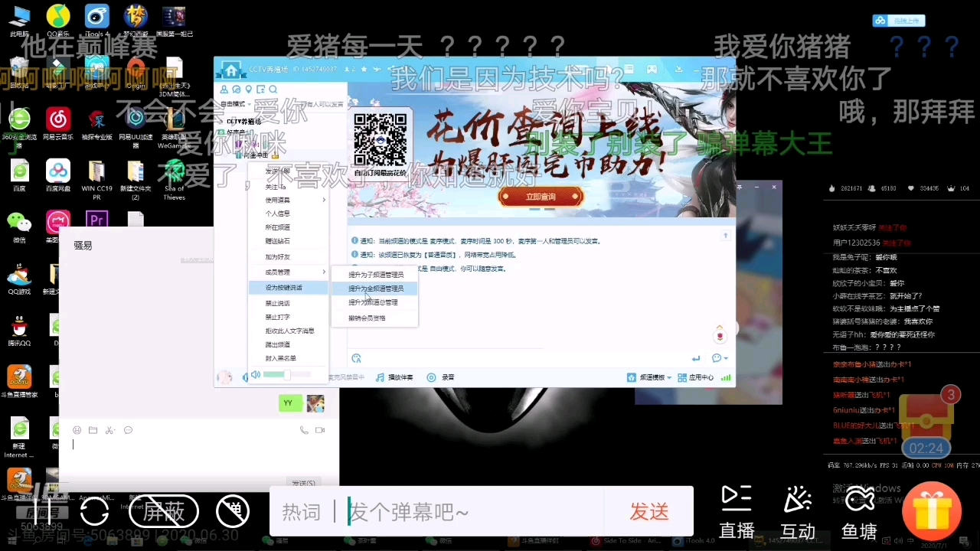Click the 立即查询 banner button
Viewport: 980px width, 551px height.
[541, 197]
